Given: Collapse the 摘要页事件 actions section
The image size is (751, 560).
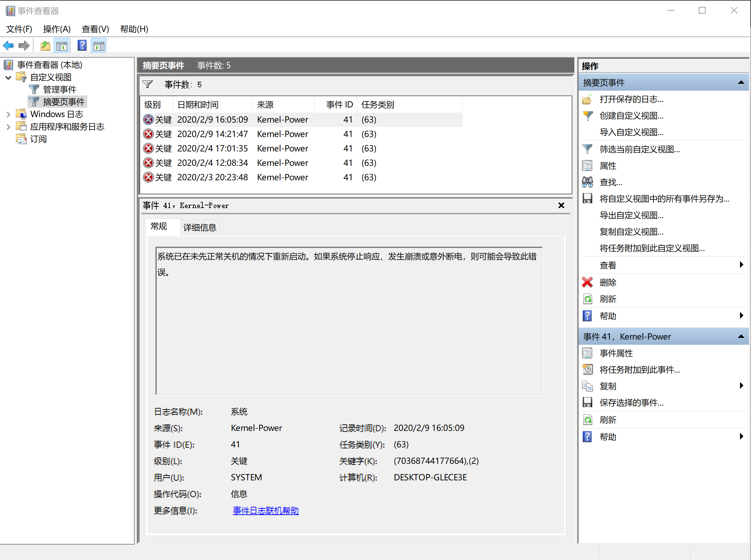Looking at the screenshot, I should [x=741, y=82].
